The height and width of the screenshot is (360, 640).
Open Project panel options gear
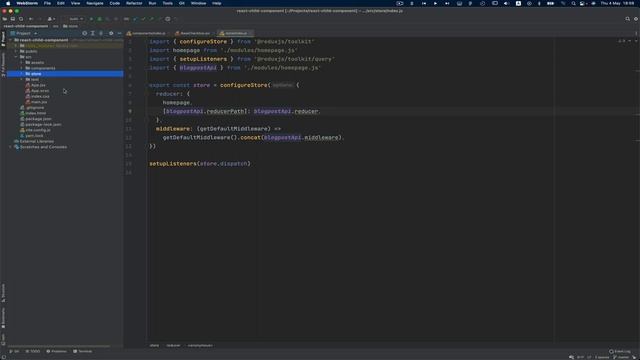click(x=111, y=33)
